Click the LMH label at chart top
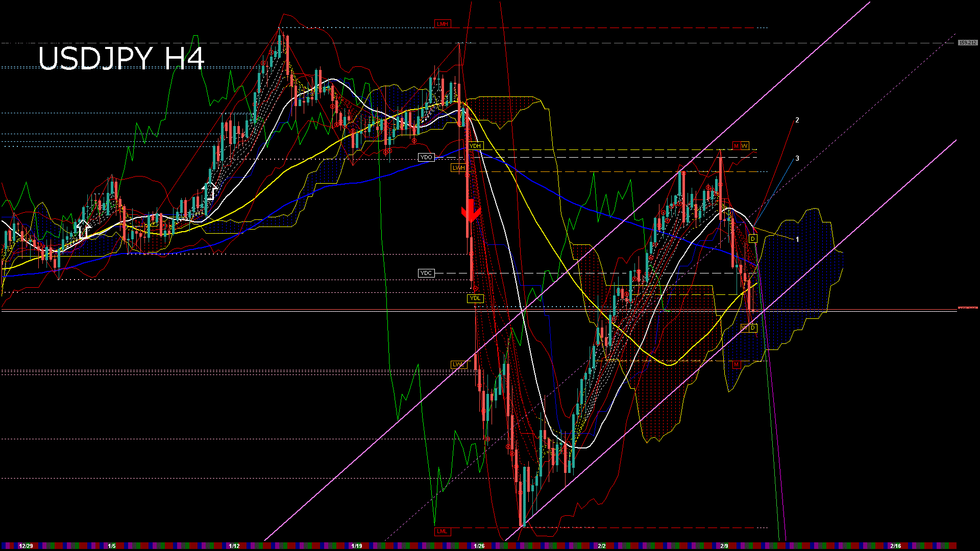This screenshot has height=551, width=980. point(442,24)
